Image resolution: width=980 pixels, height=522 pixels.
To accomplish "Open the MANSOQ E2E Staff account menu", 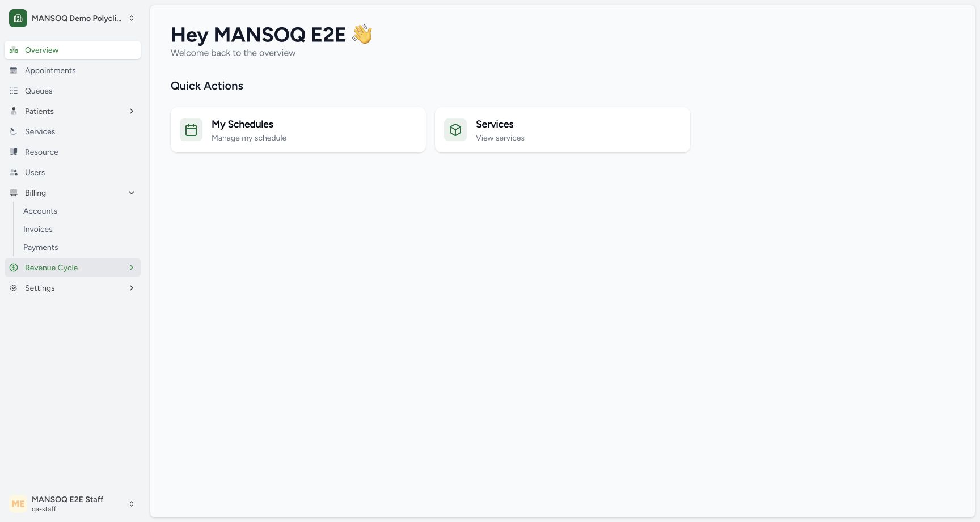I will tap(73, 504).
